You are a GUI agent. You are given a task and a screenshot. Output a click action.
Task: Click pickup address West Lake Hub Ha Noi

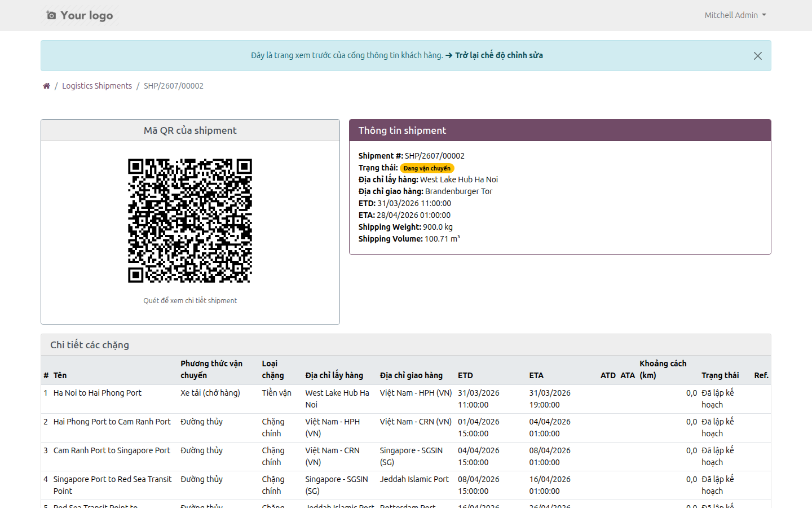click(x=459, y=179)
